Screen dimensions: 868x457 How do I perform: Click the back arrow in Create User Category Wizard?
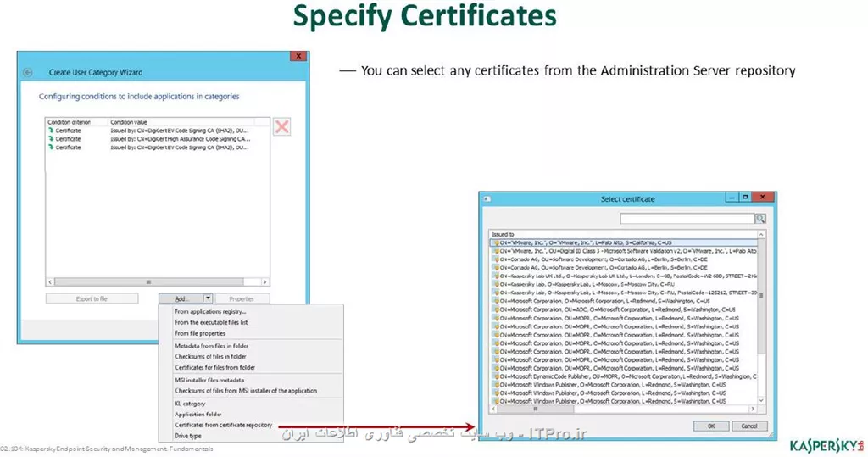pyautogui.click(x=28, y=73)
